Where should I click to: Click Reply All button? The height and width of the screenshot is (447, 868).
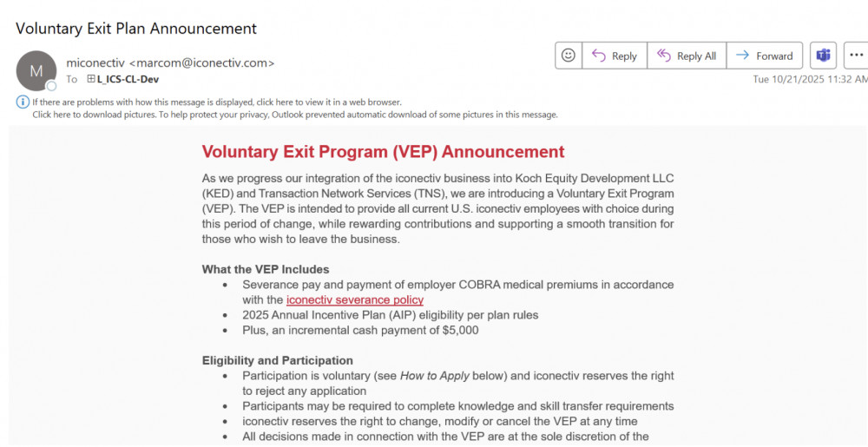[x=687, y=56]
